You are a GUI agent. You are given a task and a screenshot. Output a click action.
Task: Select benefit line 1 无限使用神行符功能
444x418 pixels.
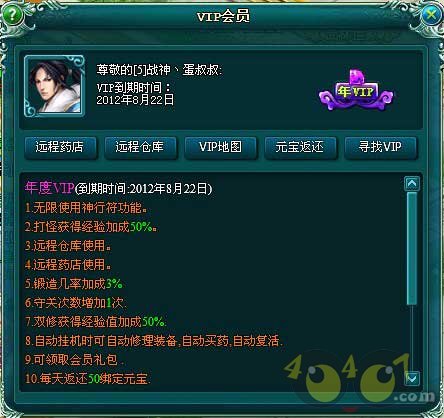tap(86, 208)
